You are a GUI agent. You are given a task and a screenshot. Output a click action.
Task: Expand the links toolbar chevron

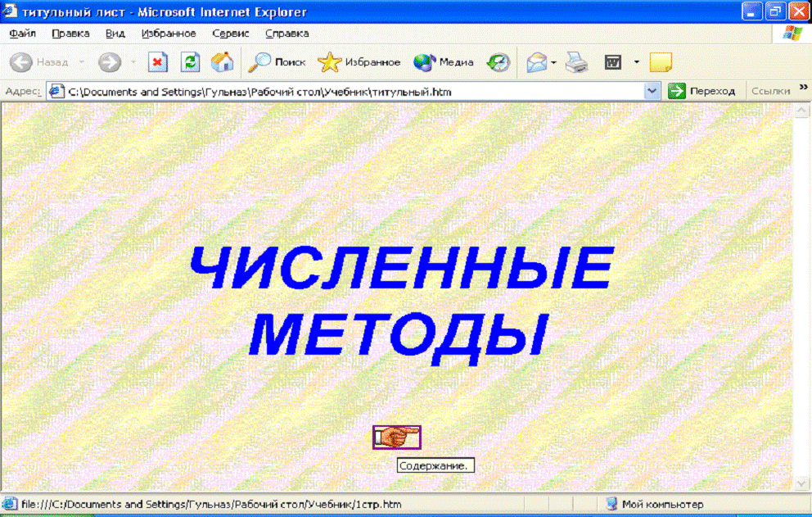click(x=803, y=87)
